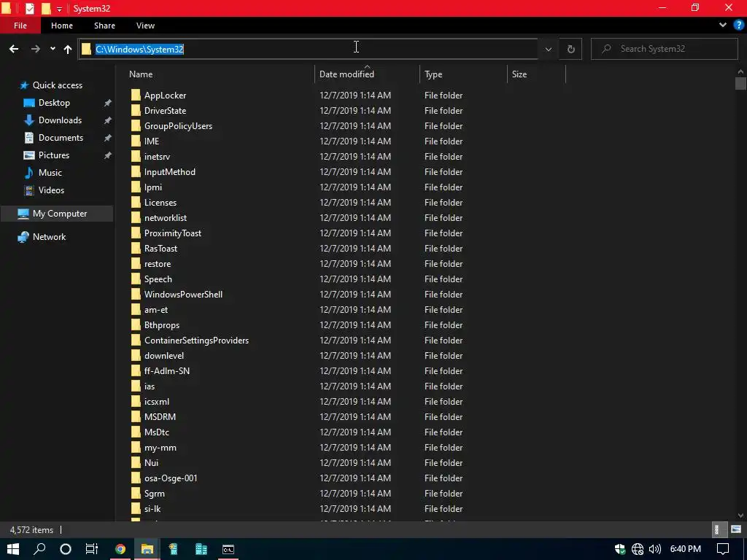Open Cortana circle on taskbar
The image size is (747, 560).
66,549
